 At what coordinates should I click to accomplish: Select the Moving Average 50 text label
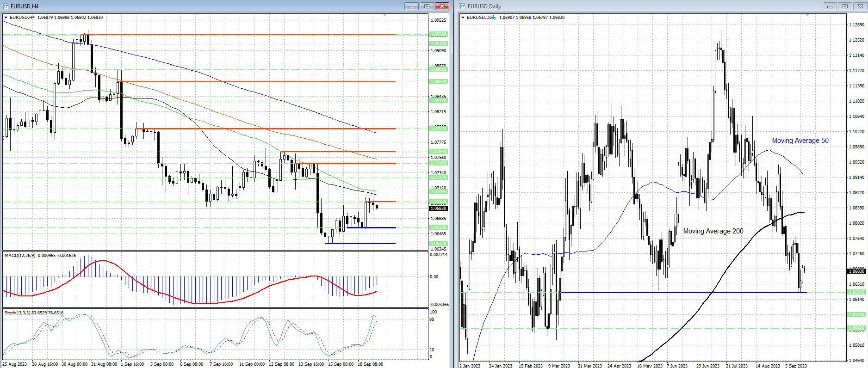800,141
